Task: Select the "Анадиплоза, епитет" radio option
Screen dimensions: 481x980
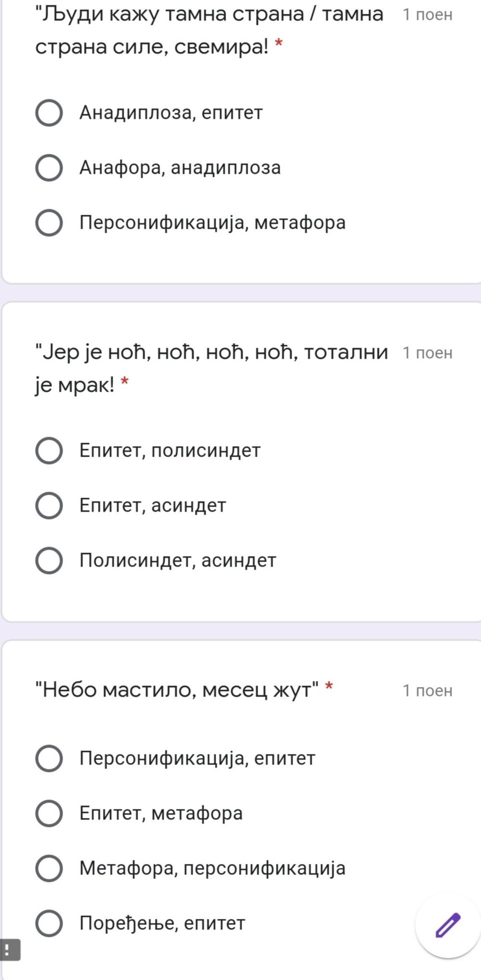Action: coord(49,113)
